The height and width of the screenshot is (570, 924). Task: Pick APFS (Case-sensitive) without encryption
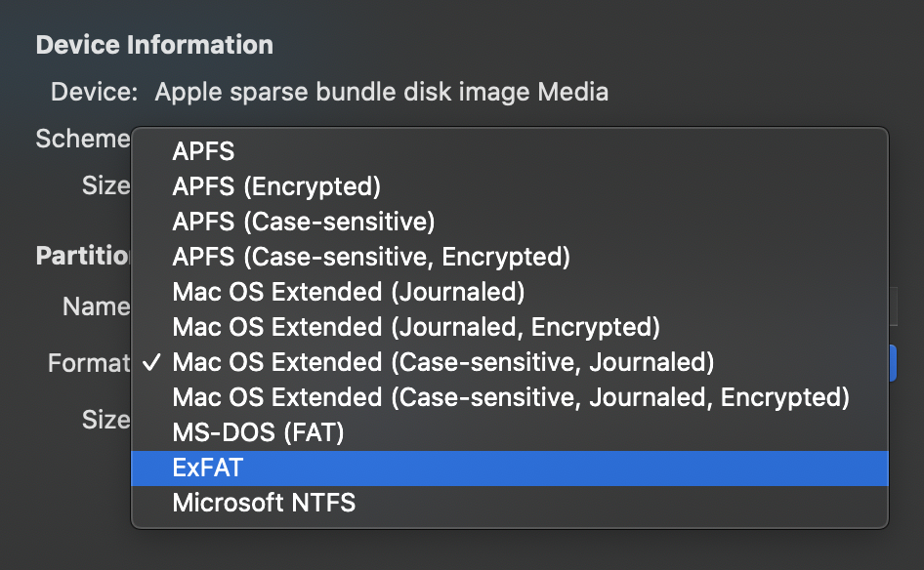coord(303,222)
